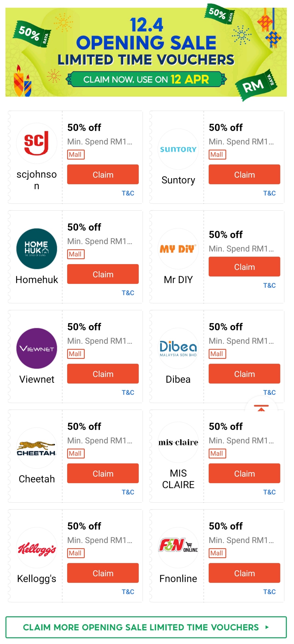
Task: Open the Kellogg's brand logo
Action: (x=36, y=548)
